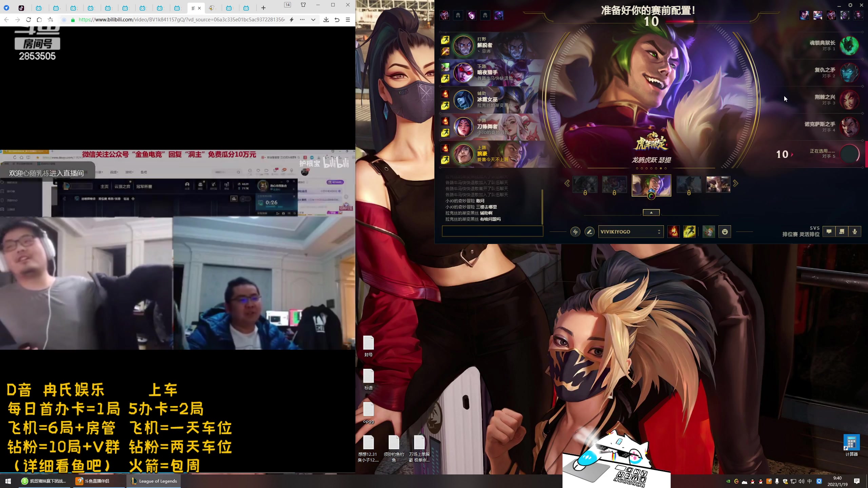Close the active bilibili tab

(x=199, y=8)
